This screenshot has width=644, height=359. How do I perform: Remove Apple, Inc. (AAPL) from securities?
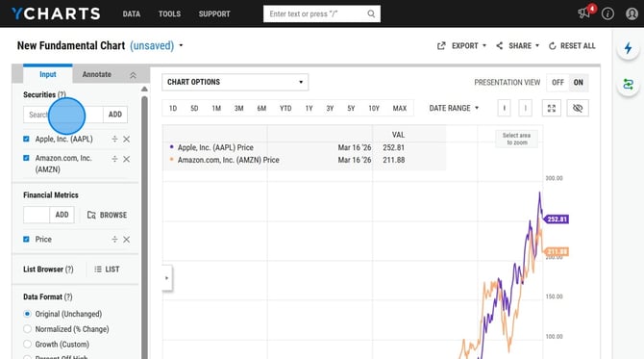[127, 139]
